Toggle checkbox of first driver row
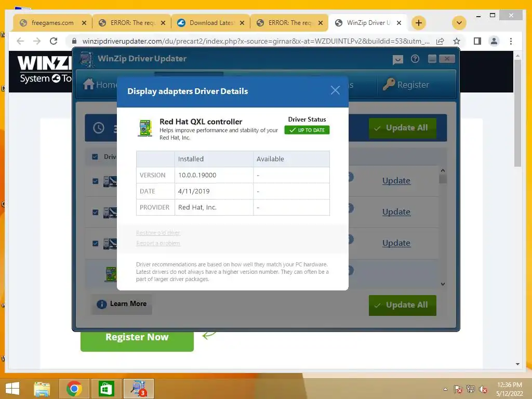 [96, 181]
